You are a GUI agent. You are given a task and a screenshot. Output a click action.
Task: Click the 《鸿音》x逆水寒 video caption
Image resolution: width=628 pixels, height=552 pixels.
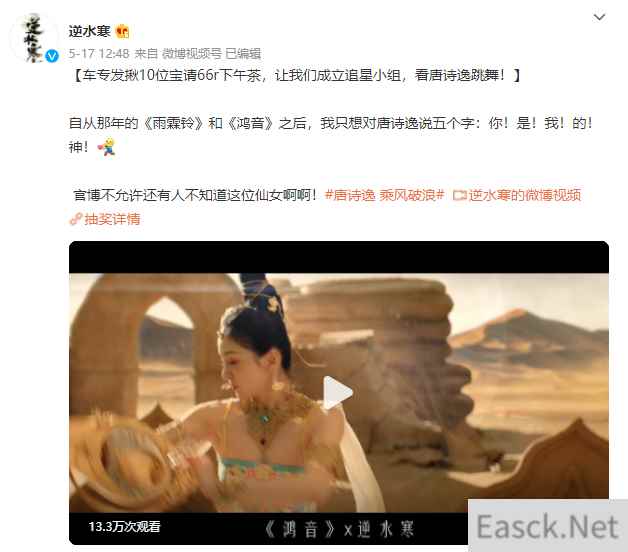click(x=339, y=530)
